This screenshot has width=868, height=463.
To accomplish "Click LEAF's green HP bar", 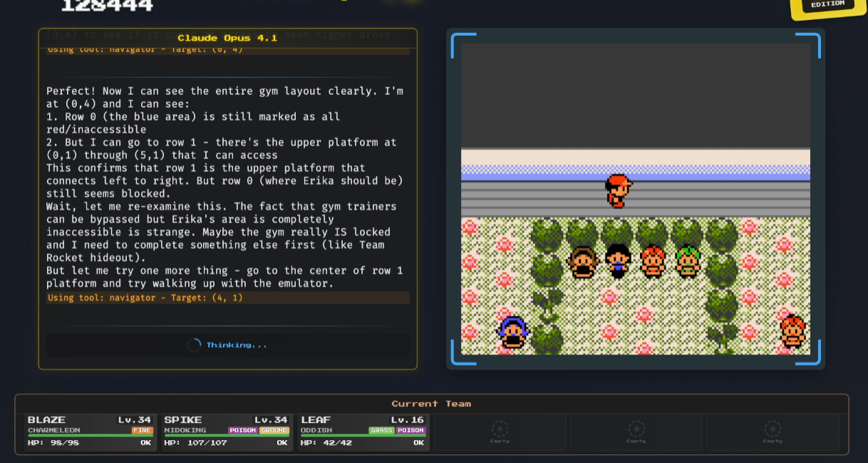I will (363, 436).
